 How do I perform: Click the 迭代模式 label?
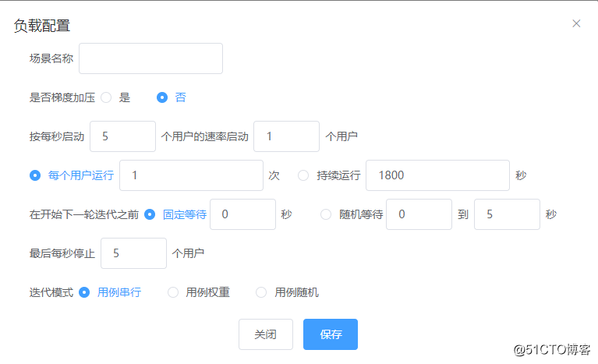[x=51, y=292]
